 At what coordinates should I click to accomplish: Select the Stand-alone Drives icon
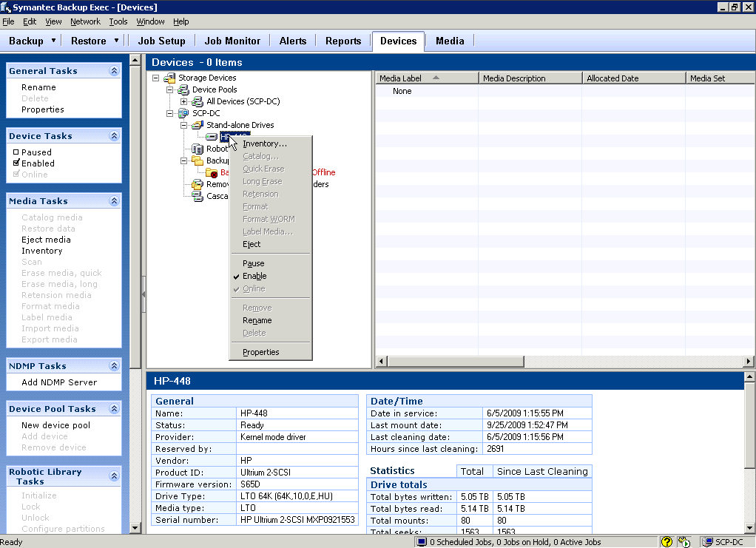[x=198, y=124]
